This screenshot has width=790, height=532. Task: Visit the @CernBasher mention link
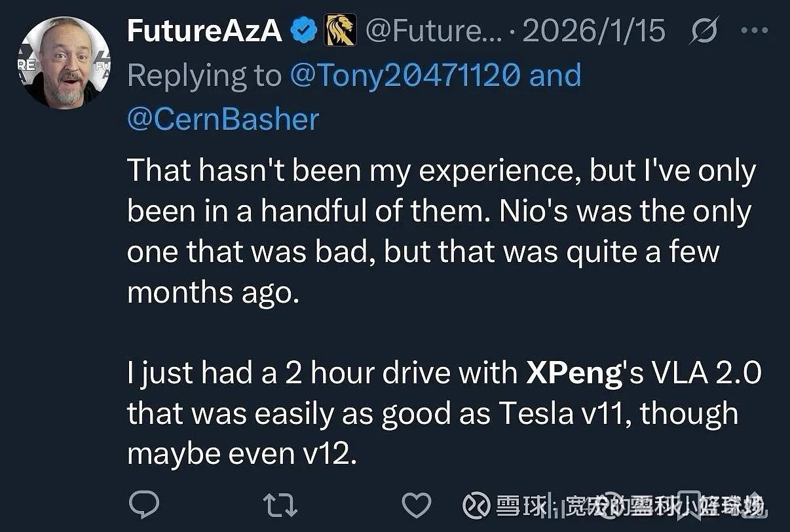pyautogui.click(x=223, y=119)
